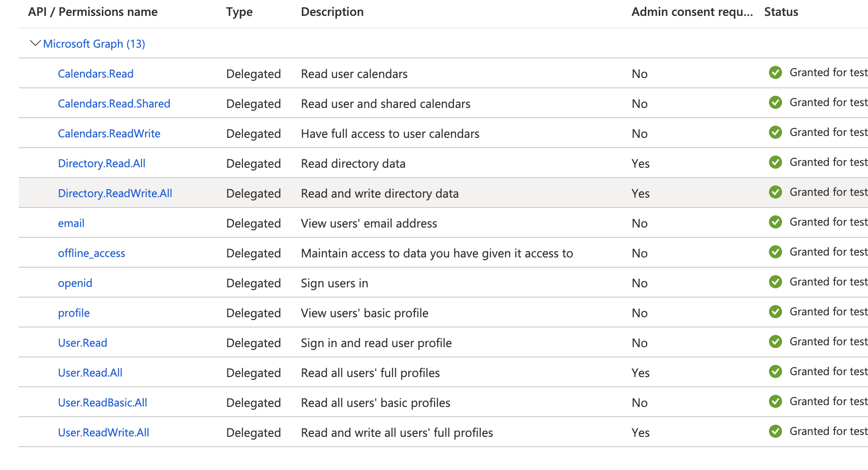The height and width of the screenshot is (470, 868).
Task: Click the API / Permissions name column header
Action: tap(92, 12)
